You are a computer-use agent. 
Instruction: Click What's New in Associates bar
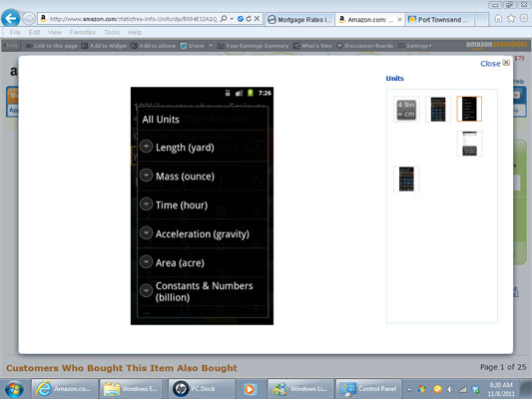[312, 46]
